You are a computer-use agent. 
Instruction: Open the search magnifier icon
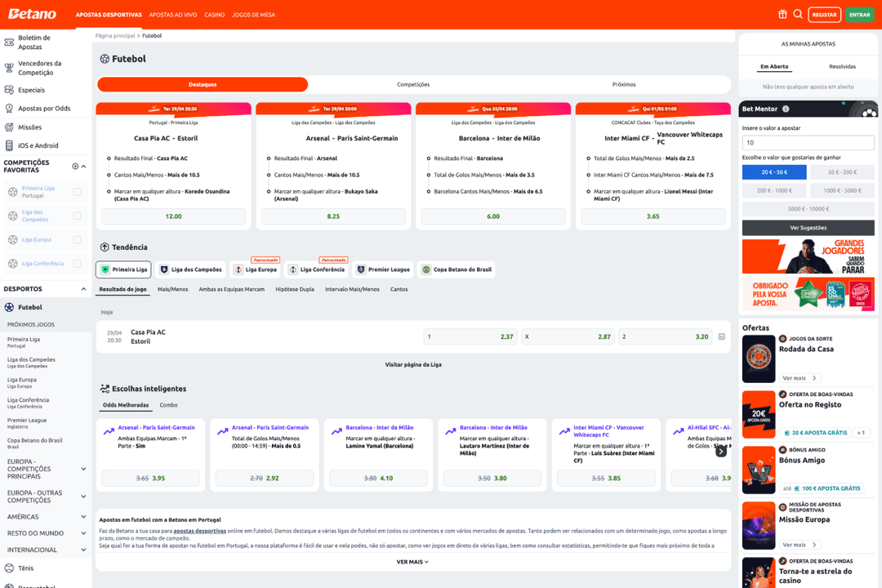pyautogui.click(x=798, y=14)
